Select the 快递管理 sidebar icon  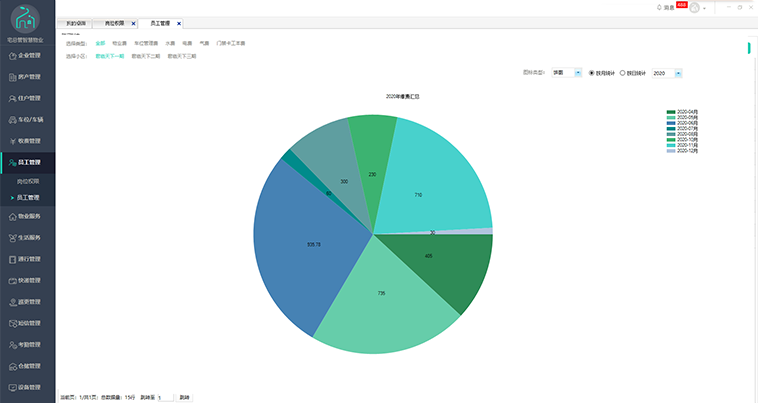point(12,280)
